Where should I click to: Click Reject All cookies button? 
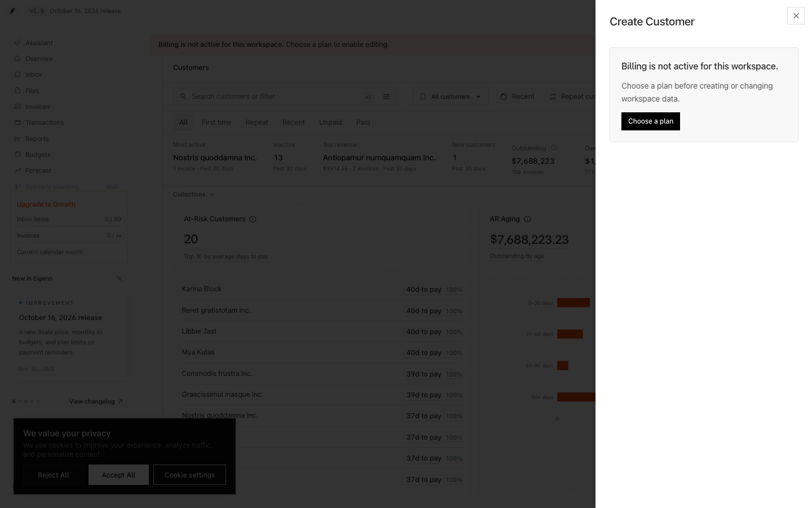54,475
